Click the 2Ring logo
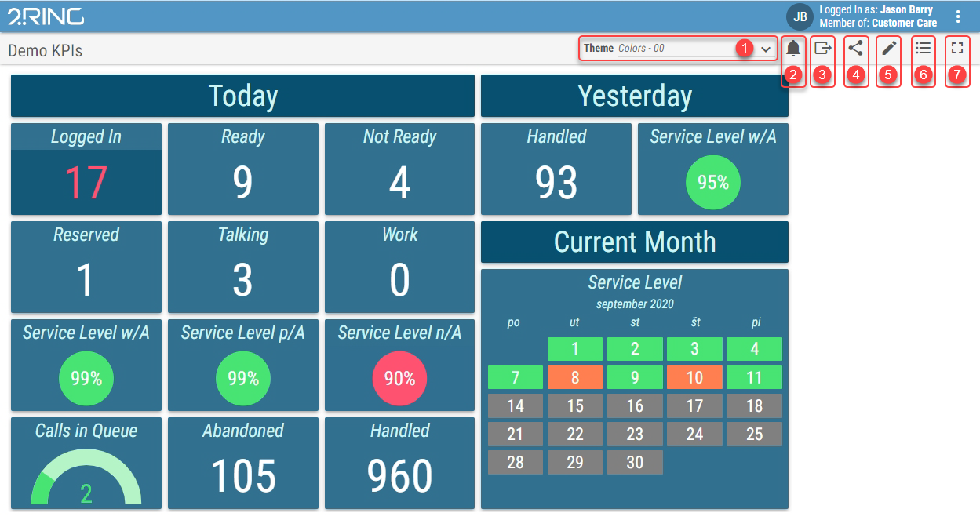The height and width of the screenshot is (520, 980). pyautogui.click(x=46, y=16)
